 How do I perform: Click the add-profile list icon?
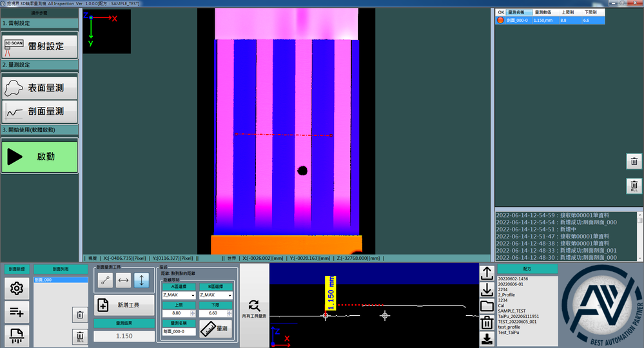tap(17, 313)
